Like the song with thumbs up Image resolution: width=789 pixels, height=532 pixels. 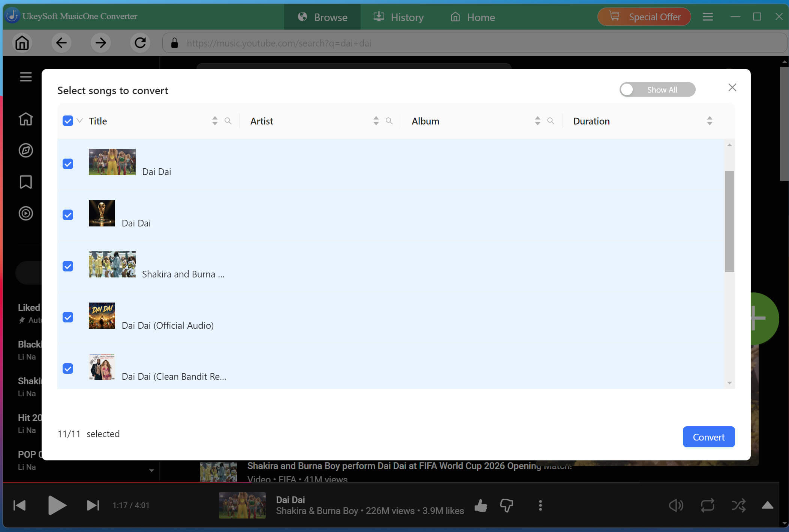pyautogui.click(x=481, y=505)
